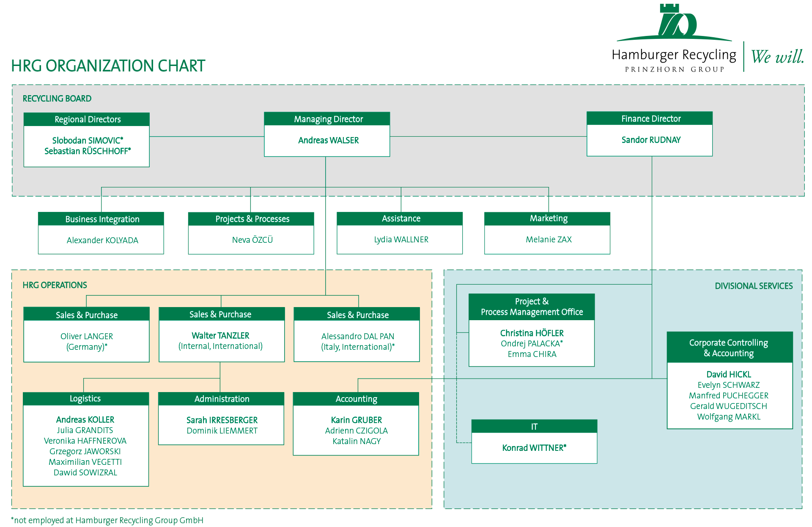Screen dimensions: 812x527
Task: Click the name Alexander KOLYADA
Action: point(102,240)
